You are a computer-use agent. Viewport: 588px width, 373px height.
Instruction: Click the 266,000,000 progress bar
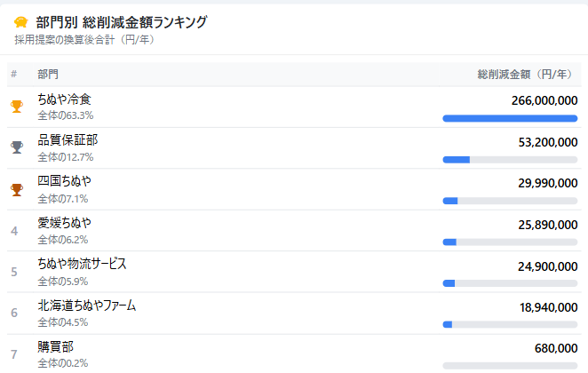510,118
